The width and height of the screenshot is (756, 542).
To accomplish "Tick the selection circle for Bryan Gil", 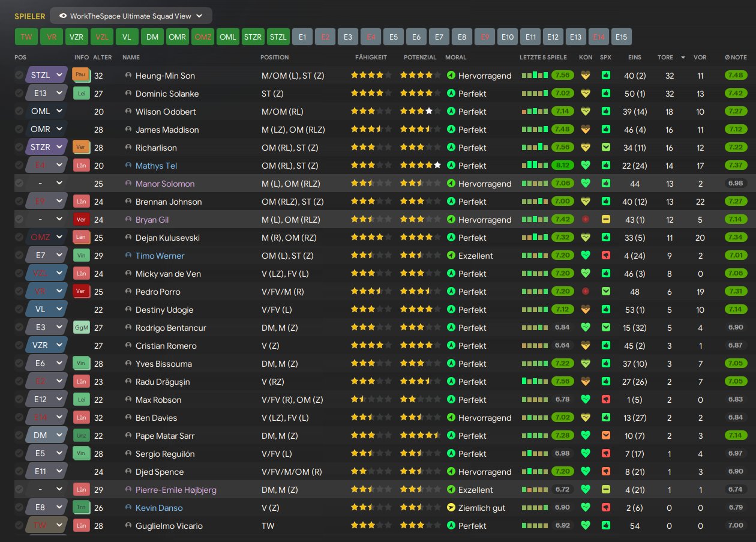I will click(19, 220).
